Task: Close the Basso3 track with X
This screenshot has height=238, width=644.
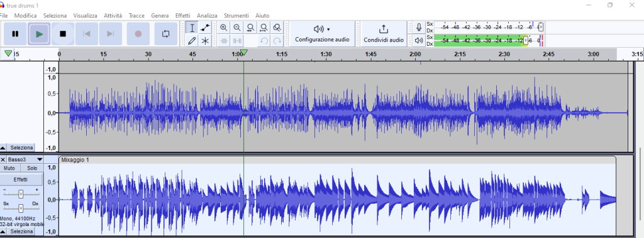Action: pyautogui.click(x=3, y=160)
